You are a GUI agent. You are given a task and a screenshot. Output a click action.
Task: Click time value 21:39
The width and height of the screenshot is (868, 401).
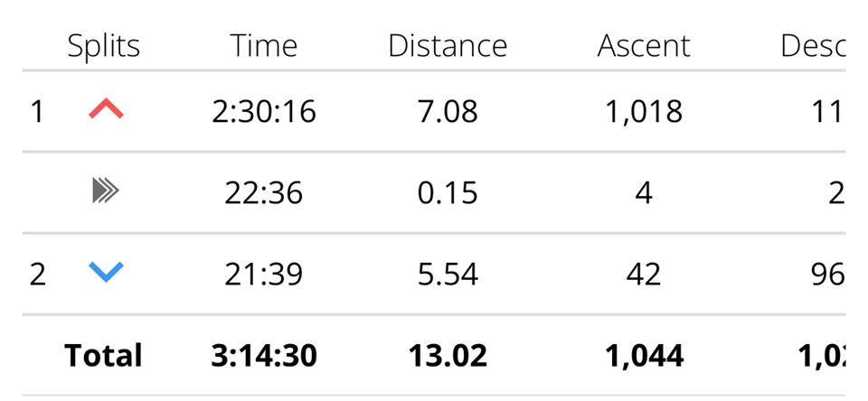pos(263,275)
